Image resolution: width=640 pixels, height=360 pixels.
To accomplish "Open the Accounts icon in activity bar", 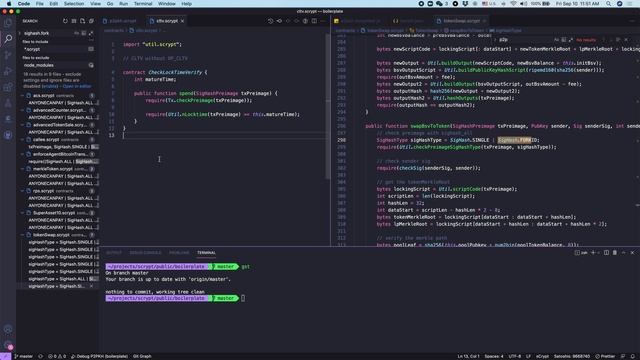I will [8, 329].
